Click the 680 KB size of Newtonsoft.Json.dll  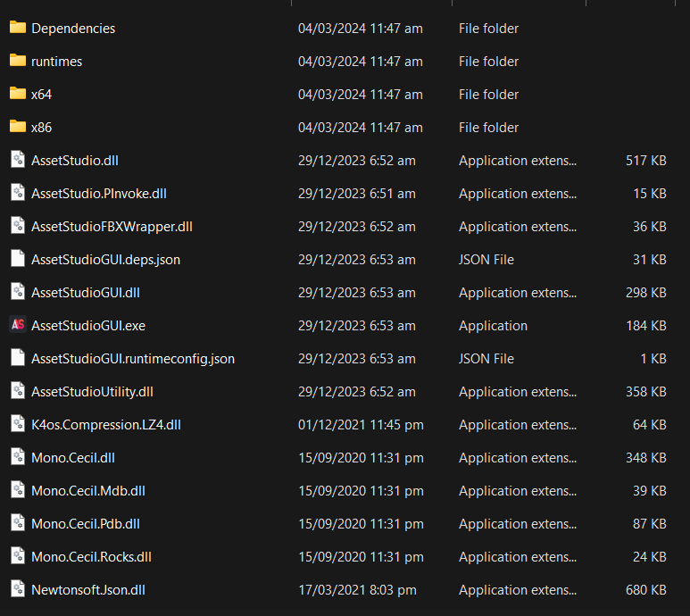646,589
